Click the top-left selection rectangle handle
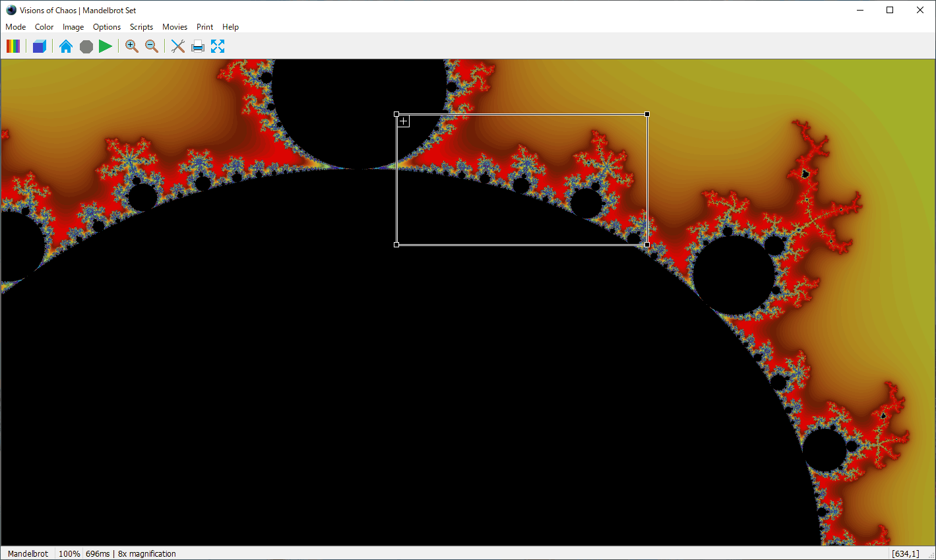936x560 pixels. pyautogui.click(x=396, y=114)
